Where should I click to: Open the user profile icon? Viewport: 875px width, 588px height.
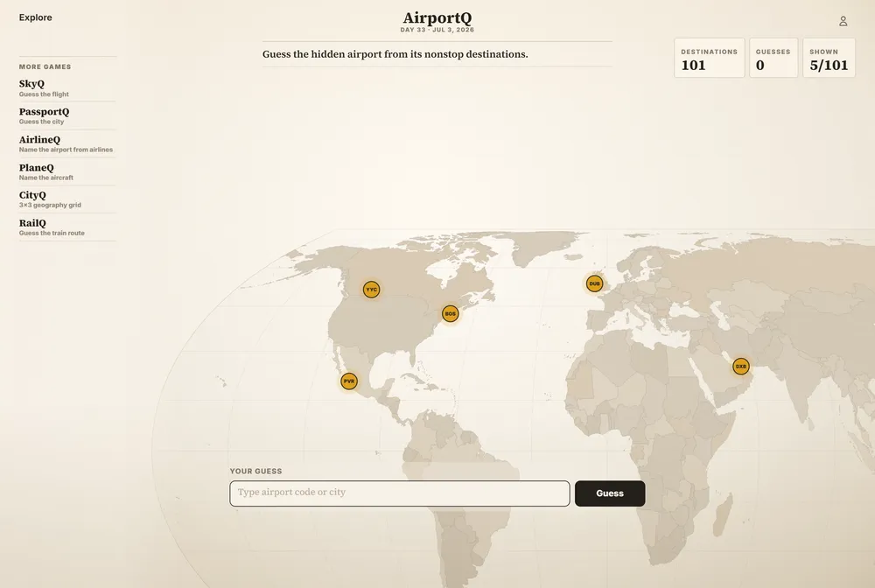843,21
